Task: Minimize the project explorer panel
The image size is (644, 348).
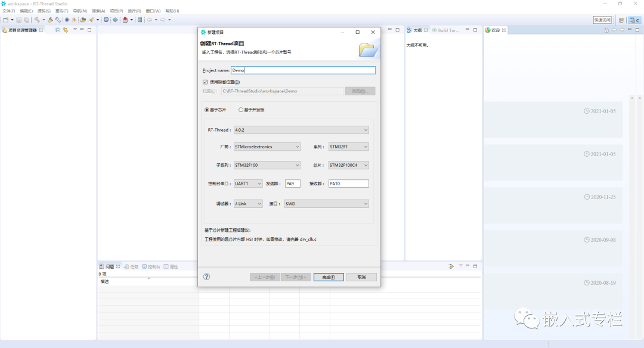Action: point(82,30)
